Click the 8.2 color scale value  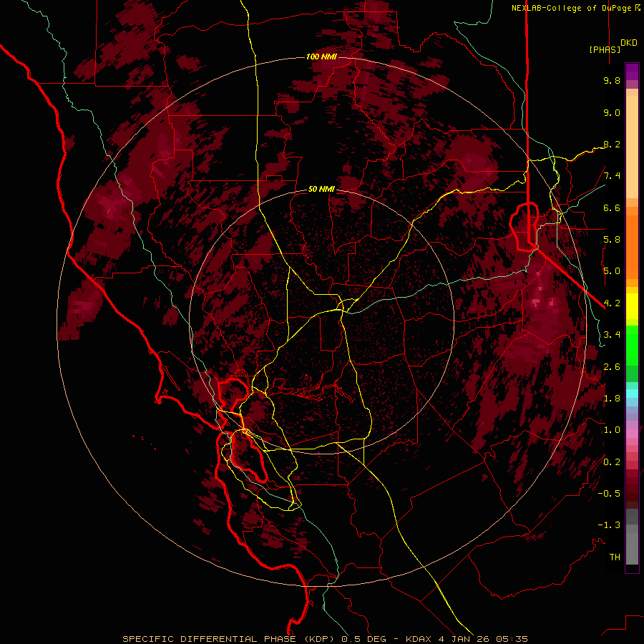[612, 144]
